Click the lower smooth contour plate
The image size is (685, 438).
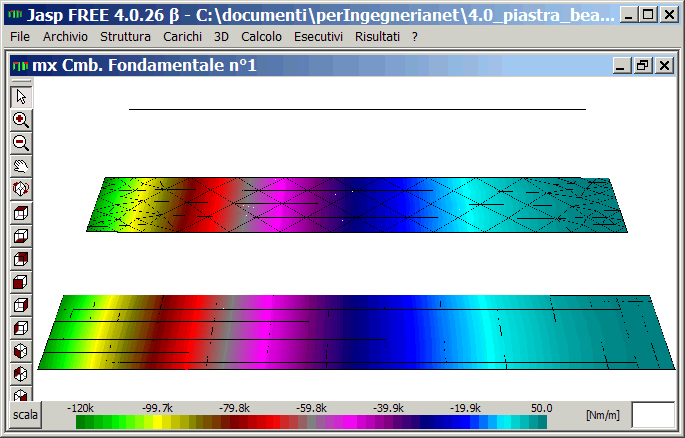click(x=356, y=332)
